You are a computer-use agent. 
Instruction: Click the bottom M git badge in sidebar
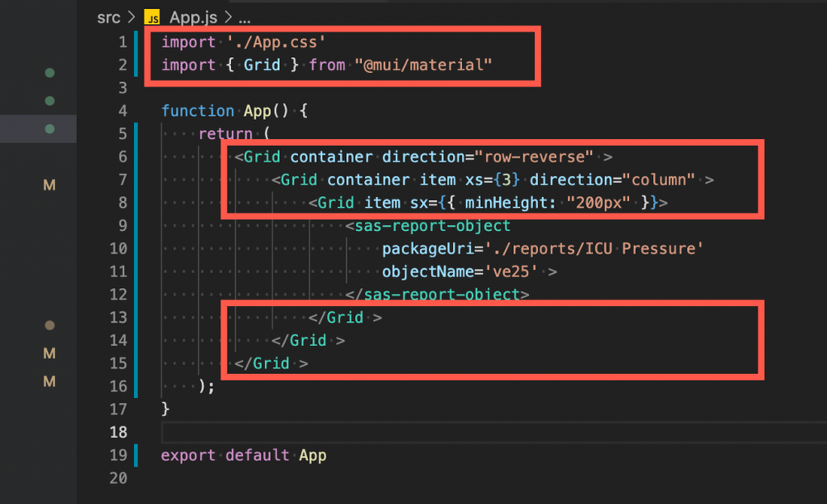(x=50, y=382)
